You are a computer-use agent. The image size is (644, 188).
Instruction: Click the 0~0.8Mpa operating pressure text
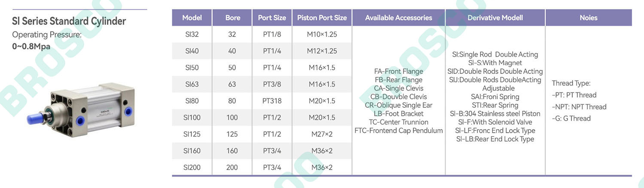[x=31, y=46]
